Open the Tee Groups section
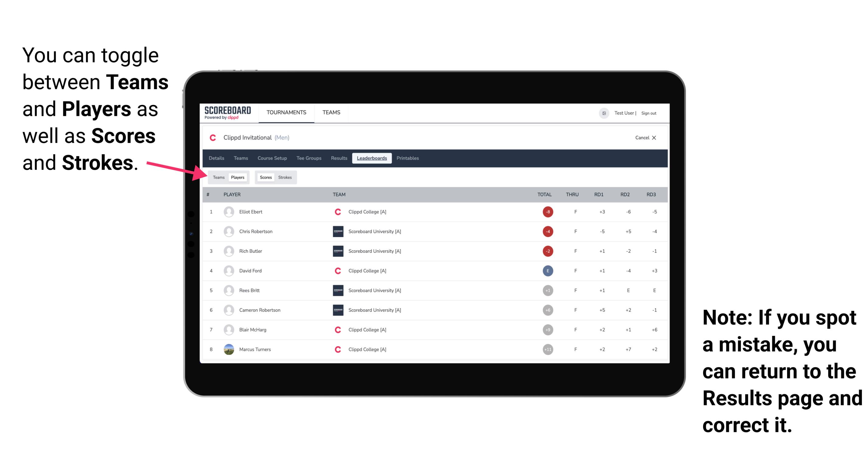 308,159
